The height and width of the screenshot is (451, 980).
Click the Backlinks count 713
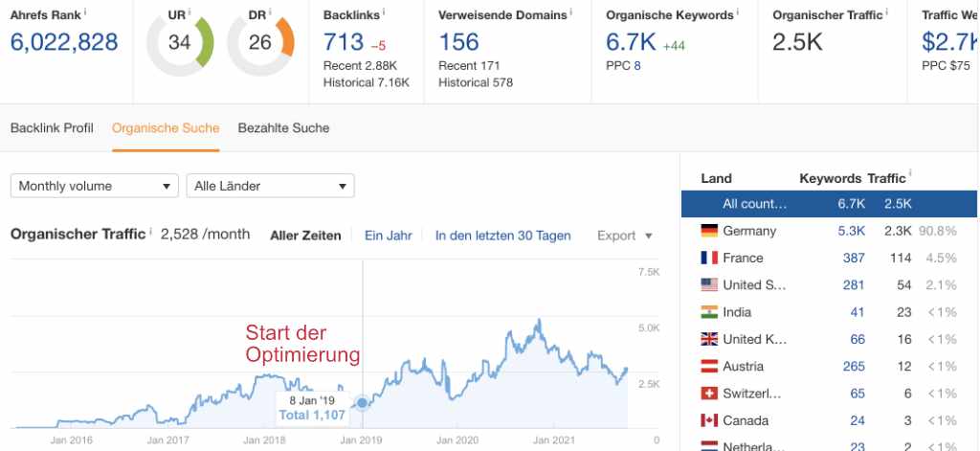pos(344,41)
